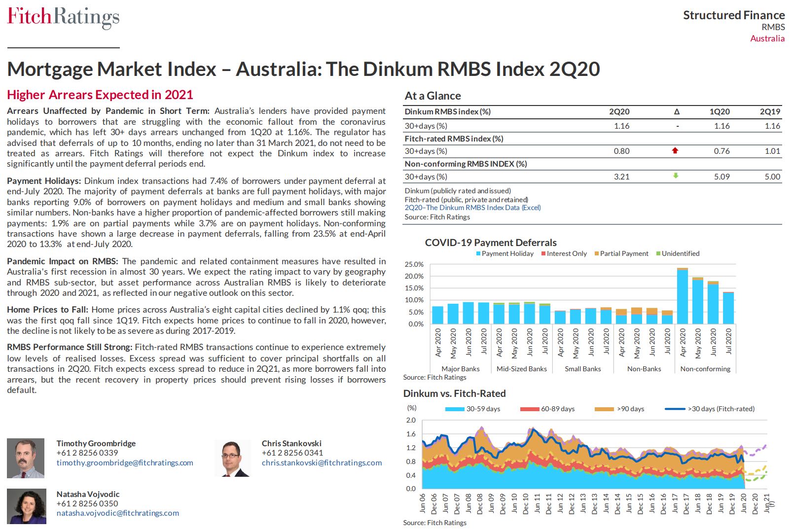The image size is (793, 532).
Task: Click phone number '+61 2 8256 0341'
Action: pos(292,453)
